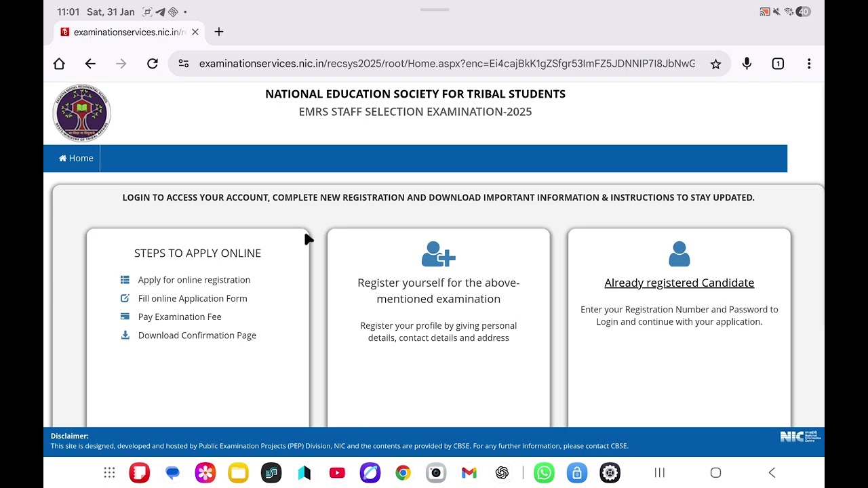The image size is (868, 488).
Task: Open a new browser tab with plus
Action: 219,32
